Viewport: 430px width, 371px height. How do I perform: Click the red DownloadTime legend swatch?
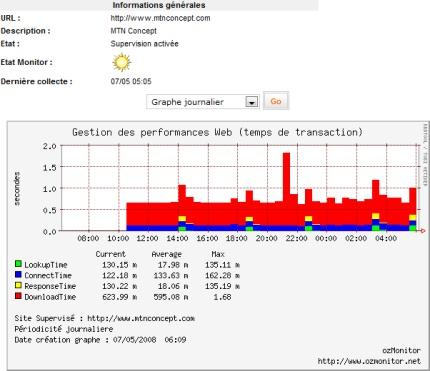[18, 296]
